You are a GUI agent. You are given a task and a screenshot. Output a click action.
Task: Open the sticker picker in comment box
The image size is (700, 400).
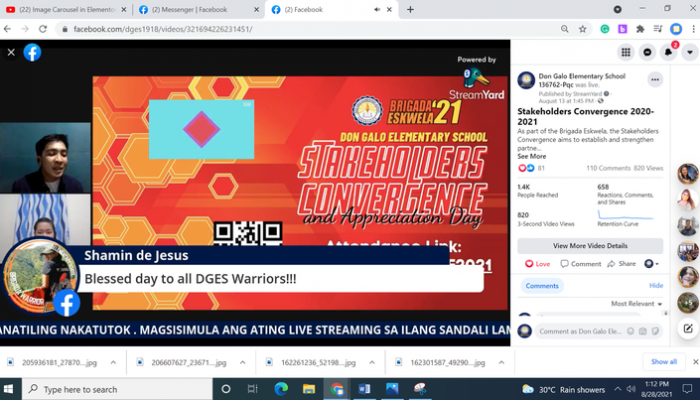tap(655, 331)
